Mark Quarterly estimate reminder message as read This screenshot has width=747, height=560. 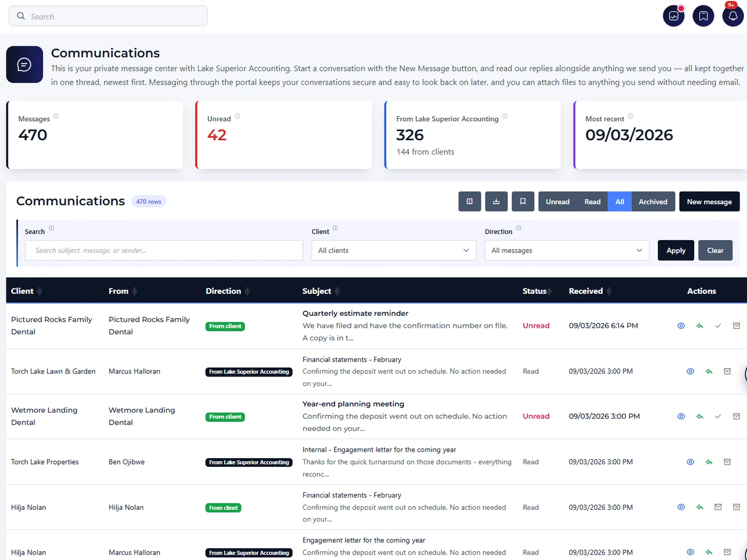point(718,326)
